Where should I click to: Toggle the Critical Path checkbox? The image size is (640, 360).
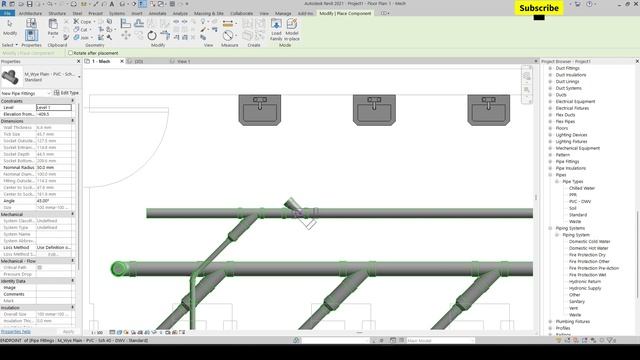tap(40, 267)
